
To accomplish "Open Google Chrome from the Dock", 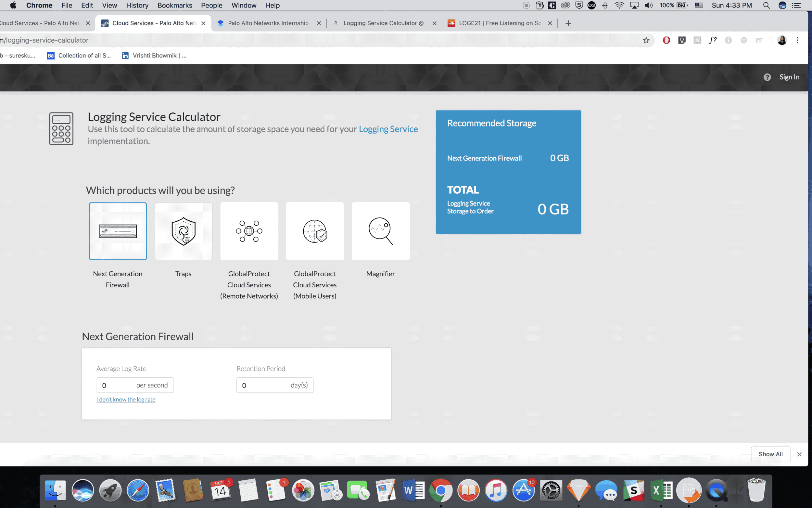I will click(441, 490).
